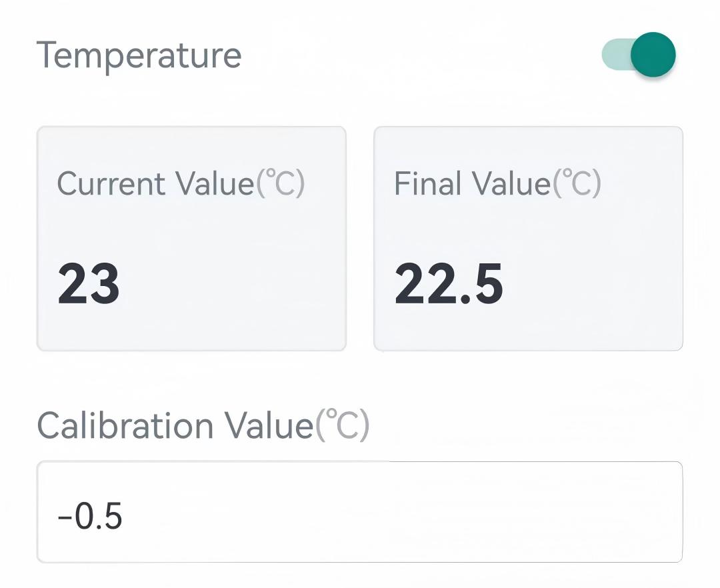Click the green knob of the Temperature switch
Viewport: 720px width, 588px height.
653,55
